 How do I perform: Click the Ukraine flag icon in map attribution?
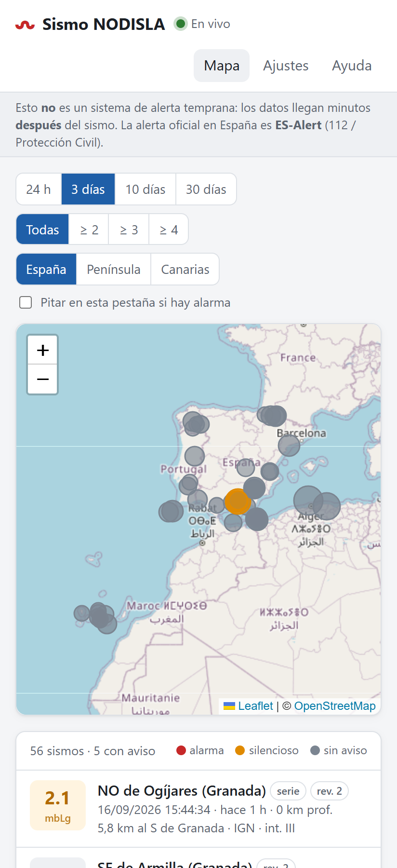229,706
